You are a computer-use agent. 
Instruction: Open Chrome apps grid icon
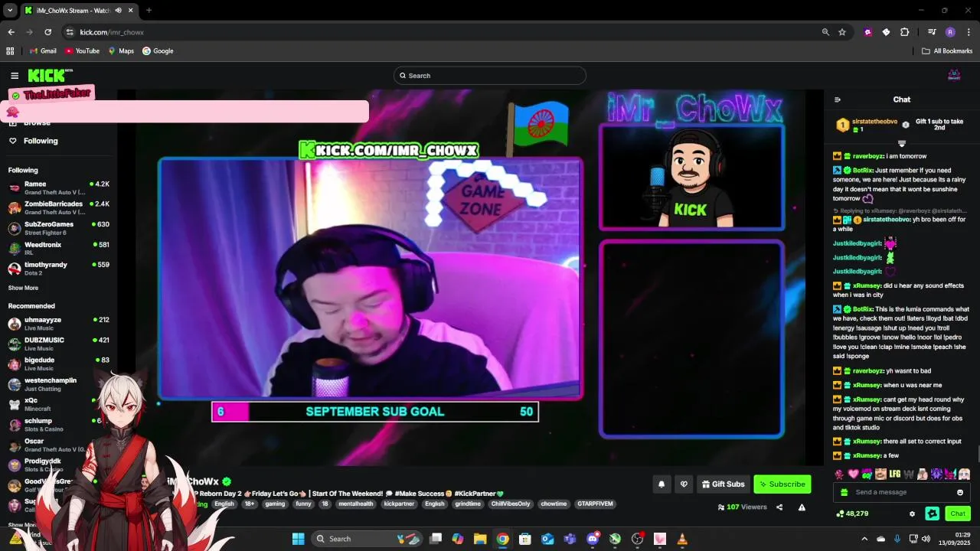pyautogui.click(x=10, y=51)
